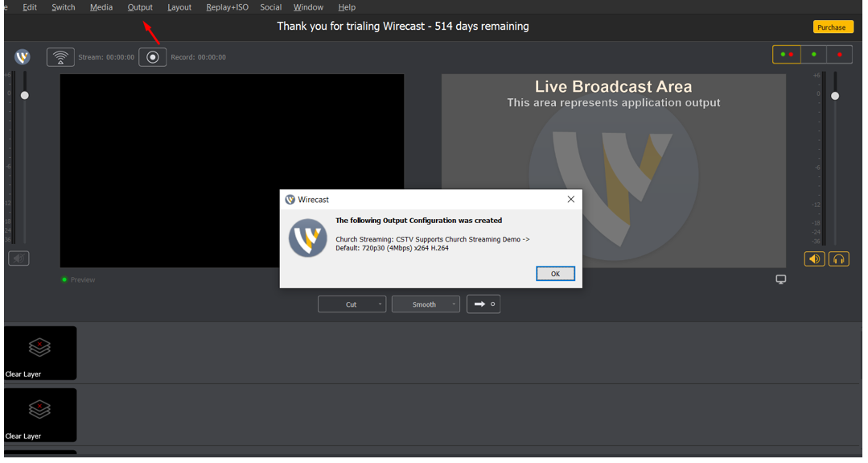The width and height of the screenshot is (868, 463).
Task: Click the Record button icon
Action: [x=152, y=57]
